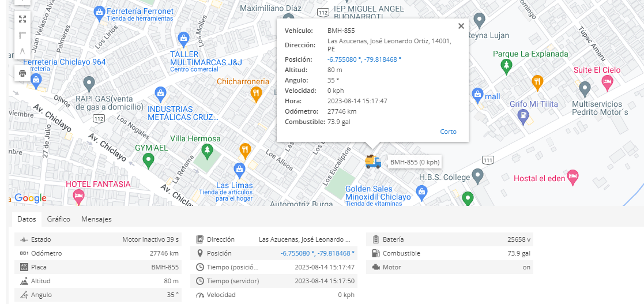Open the Mensajes tab
Image resolution: width=644 pixels, height=304 pixels.
96,219
